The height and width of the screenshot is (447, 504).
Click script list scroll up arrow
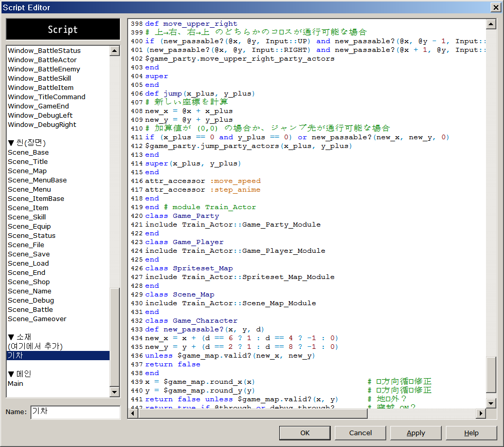[x=114, y=51]
